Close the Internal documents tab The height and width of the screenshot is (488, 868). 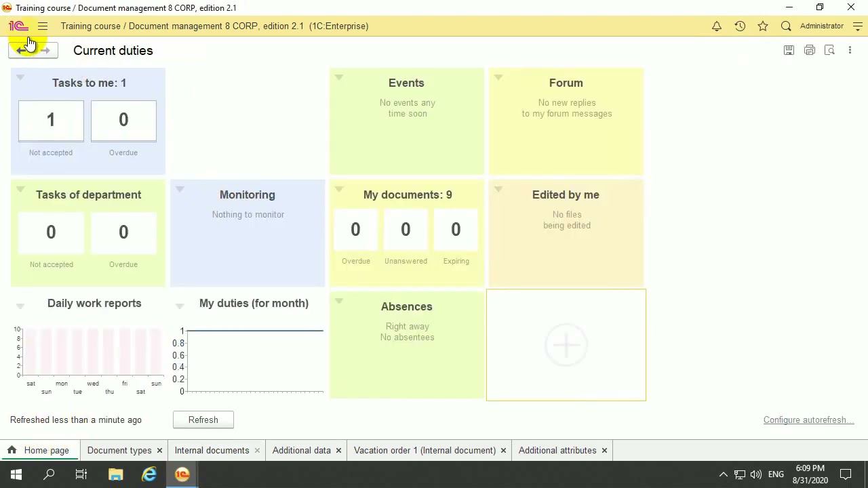coord(257,450)
